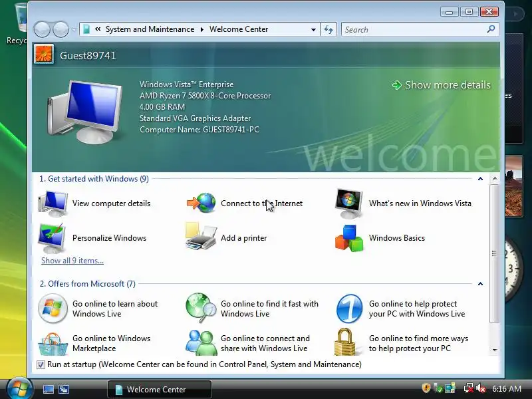This screenshot has height=399, width=532.
Task: Toggle the Run at startup checkbox
Action: coord(41,364)
